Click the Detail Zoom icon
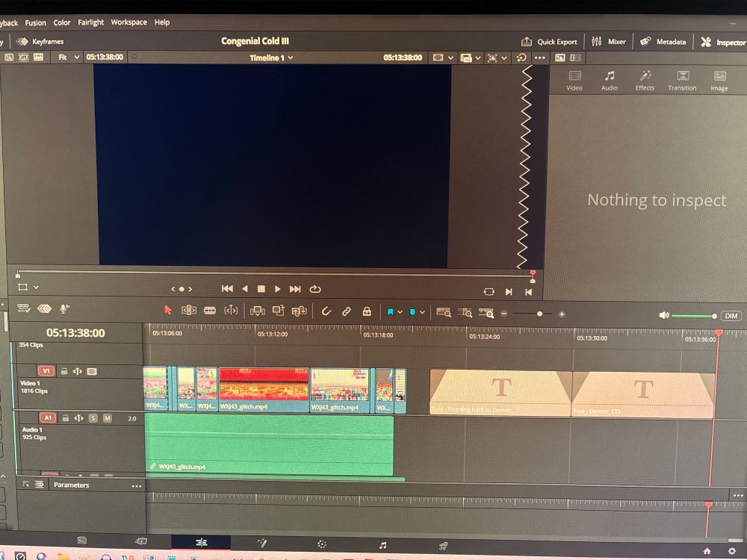The width and height of the screenshot is (747, 560). [x=465, y=313]
